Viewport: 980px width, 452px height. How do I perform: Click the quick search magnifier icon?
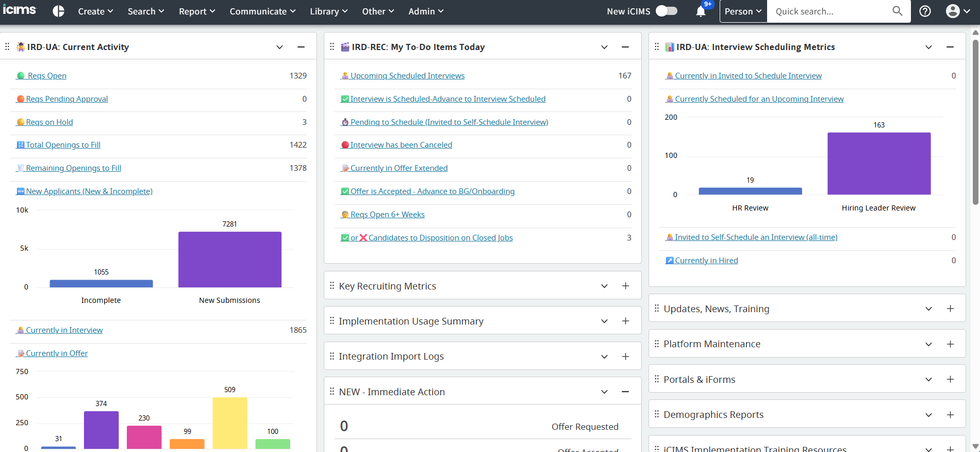[898, 11]
